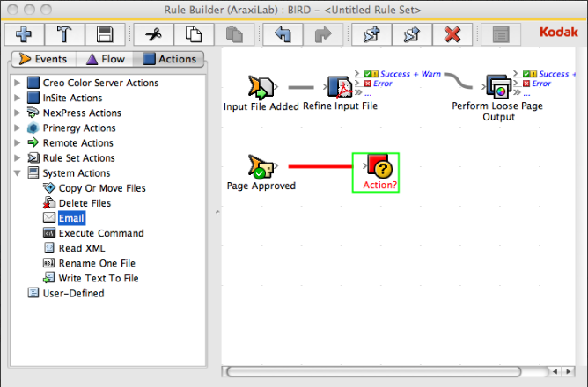The image size is (588, 387).
Task: Collapse the System Actions group
Action: (18, 173)
